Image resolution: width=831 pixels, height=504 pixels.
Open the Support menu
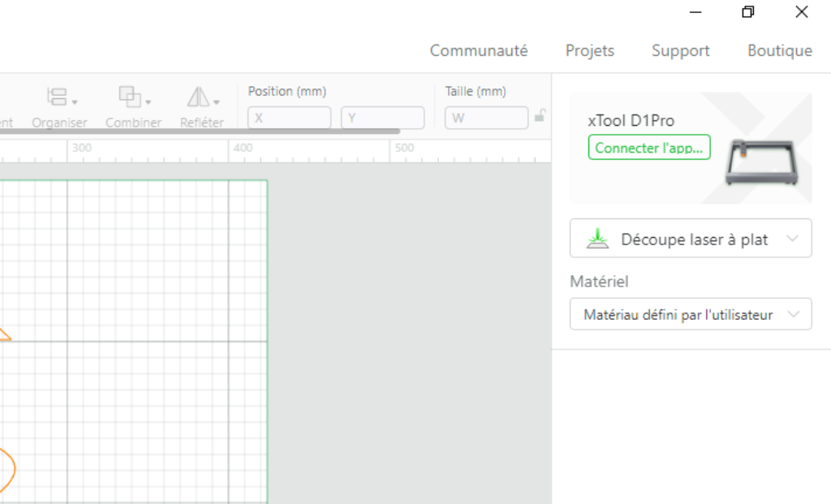681,50
